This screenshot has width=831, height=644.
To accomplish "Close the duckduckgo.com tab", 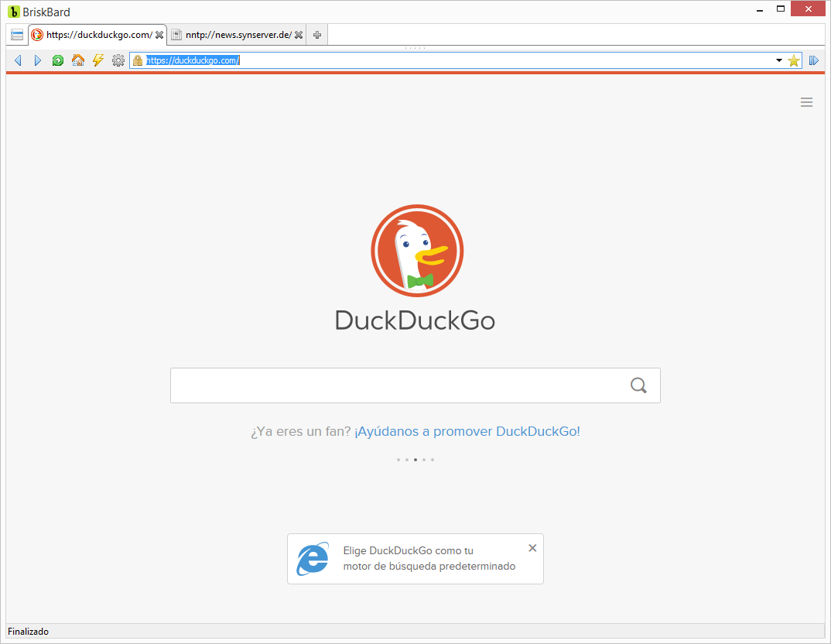I will (159, 35).
